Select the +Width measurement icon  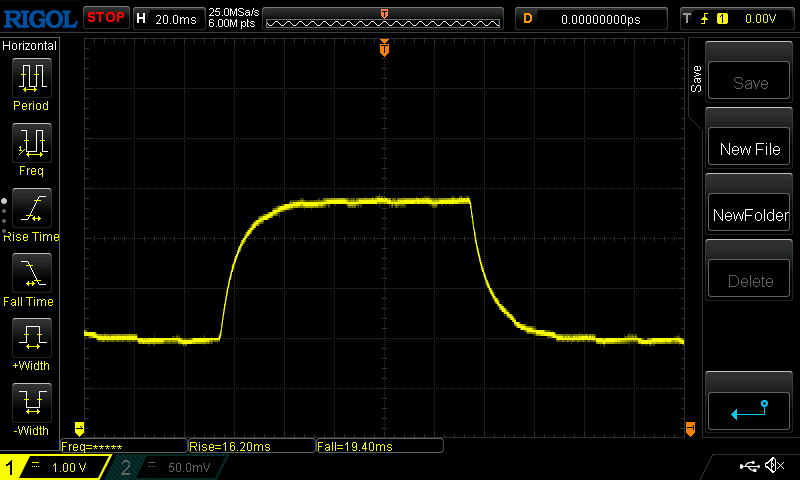pos(32,337)
